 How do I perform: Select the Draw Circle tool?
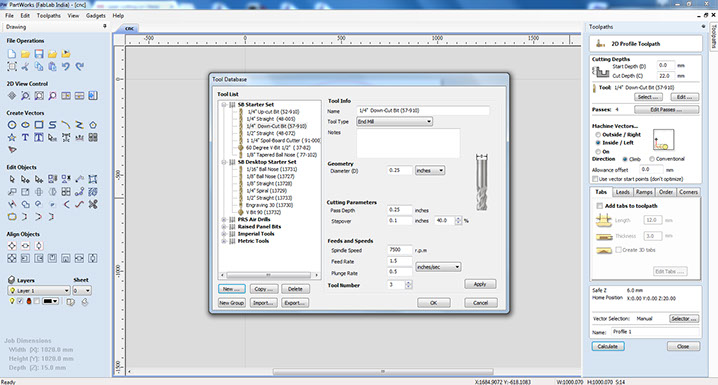(x=12, y=125)
